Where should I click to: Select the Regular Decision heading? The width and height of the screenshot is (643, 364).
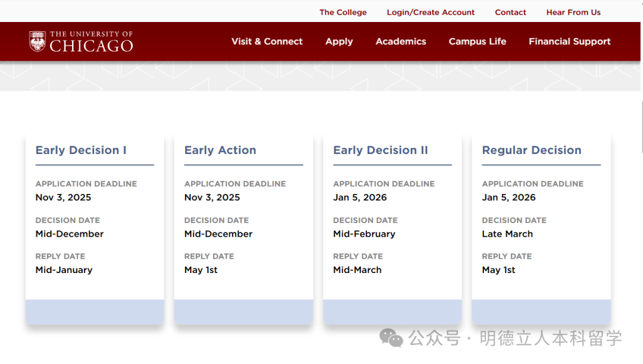pos(532,150)
